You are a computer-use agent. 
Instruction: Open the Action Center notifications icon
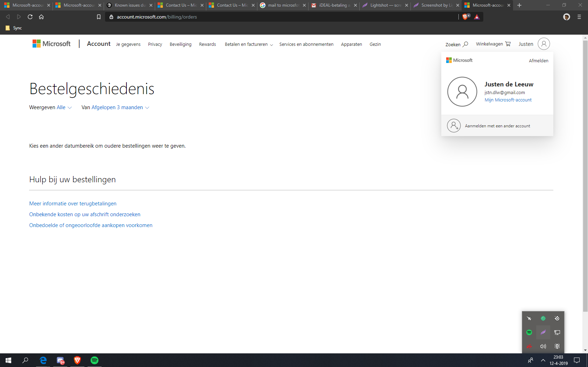(x=577, y=360)
